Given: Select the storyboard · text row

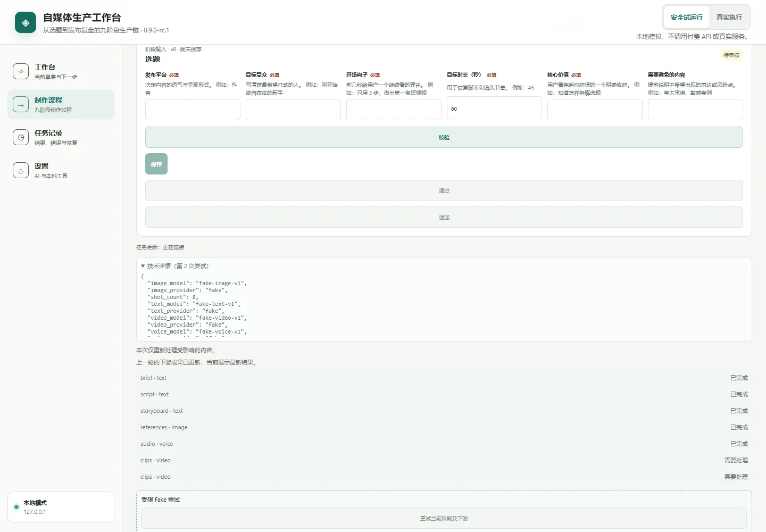Looking at the screenshot, I should pyautogui.click(x=444, y=411).
